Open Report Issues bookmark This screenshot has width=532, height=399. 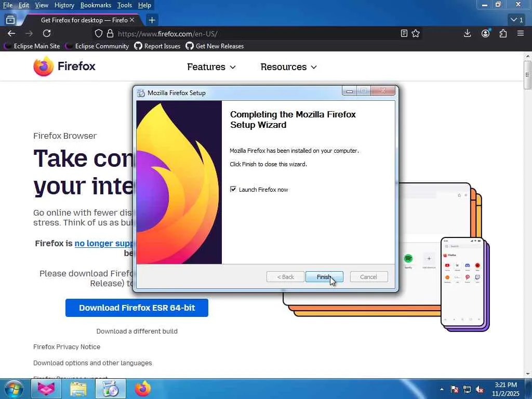[x=157, y=46]
